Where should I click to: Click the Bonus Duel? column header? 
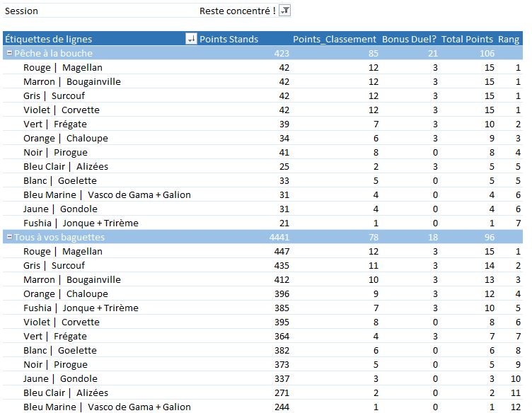point(409,39)
